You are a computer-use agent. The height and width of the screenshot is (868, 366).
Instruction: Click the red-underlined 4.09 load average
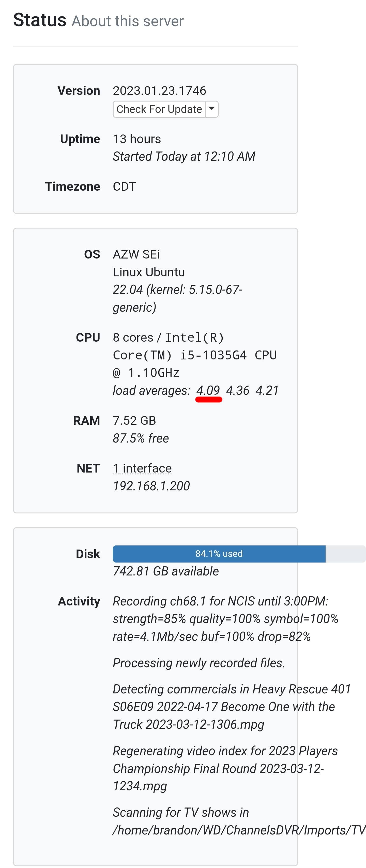(208, 390)
